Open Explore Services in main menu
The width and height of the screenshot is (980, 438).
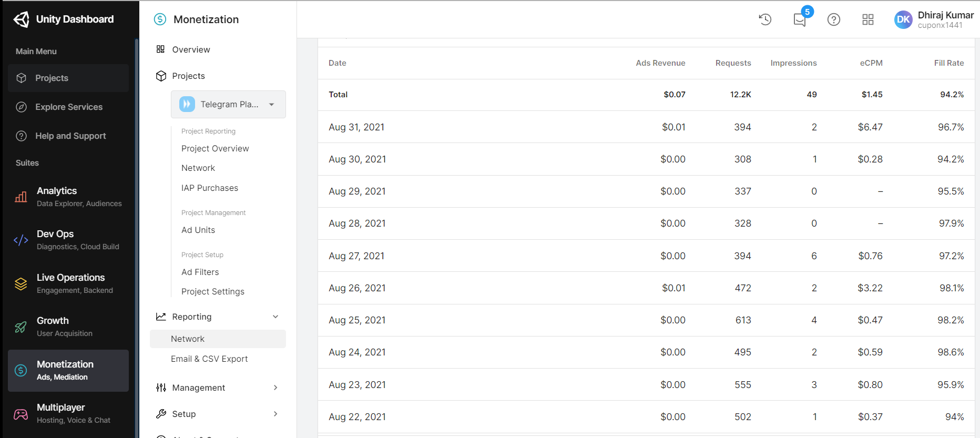(68, 107)
